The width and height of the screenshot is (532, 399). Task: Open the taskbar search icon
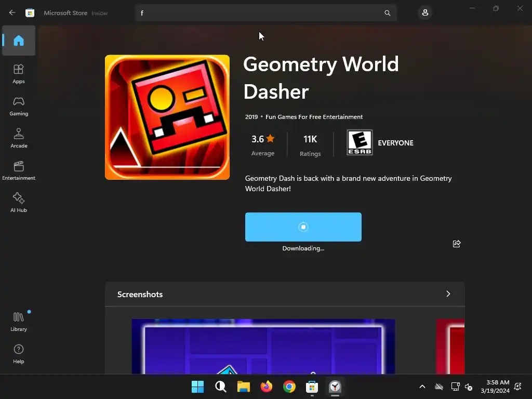(x=220, y=387)
